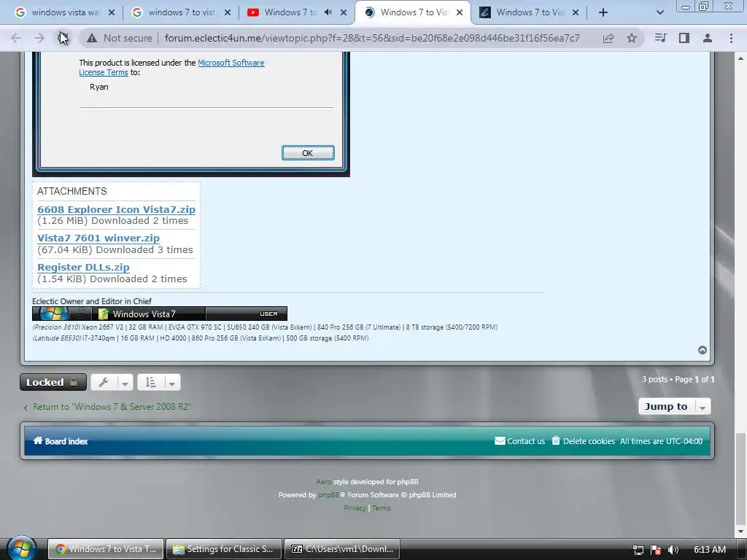Click the page scrollbar down arrow
This screenshot has height=560, width=747.
pos(740,532)
